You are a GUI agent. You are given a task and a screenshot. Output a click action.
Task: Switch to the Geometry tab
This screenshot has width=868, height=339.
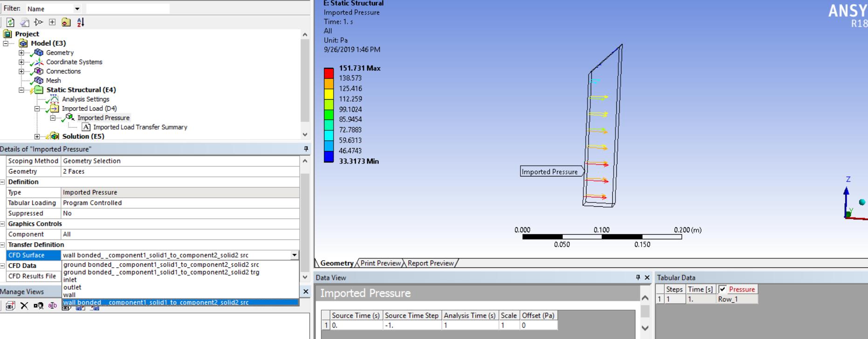[x=337, y=263]
